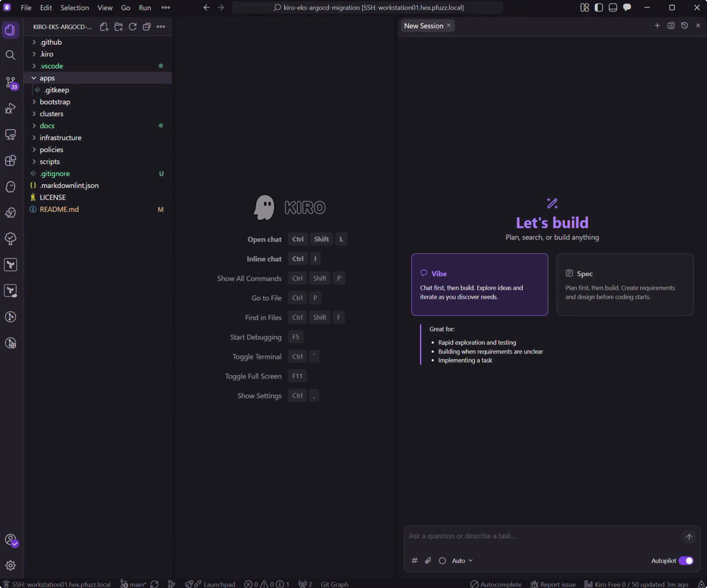
Task: Open the Manage settings gear
Action: tap(10, 566)
